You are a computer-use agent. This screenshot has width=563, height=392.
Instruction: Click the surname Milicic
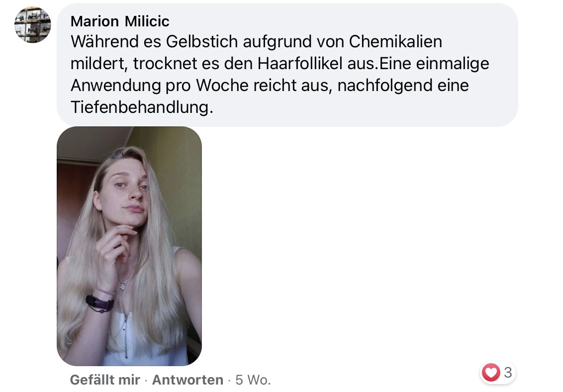(147, 21)
